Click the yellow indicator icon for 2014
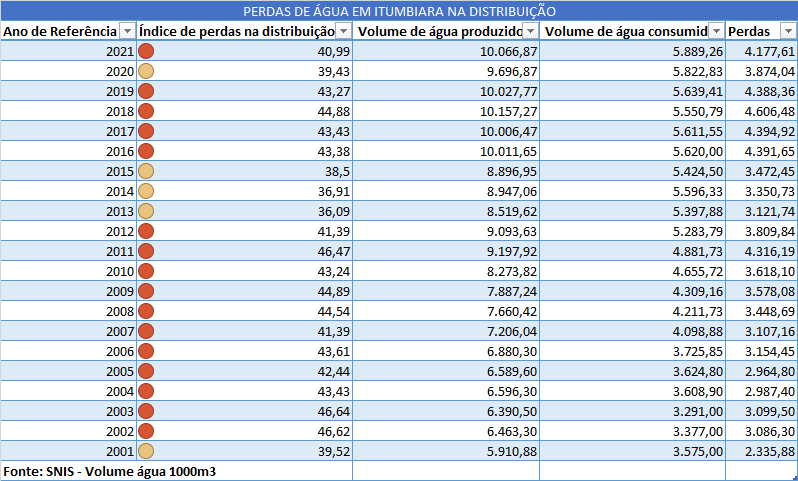Image resolution: width=798 pixels, height=481 pixels. coord(146,191)
